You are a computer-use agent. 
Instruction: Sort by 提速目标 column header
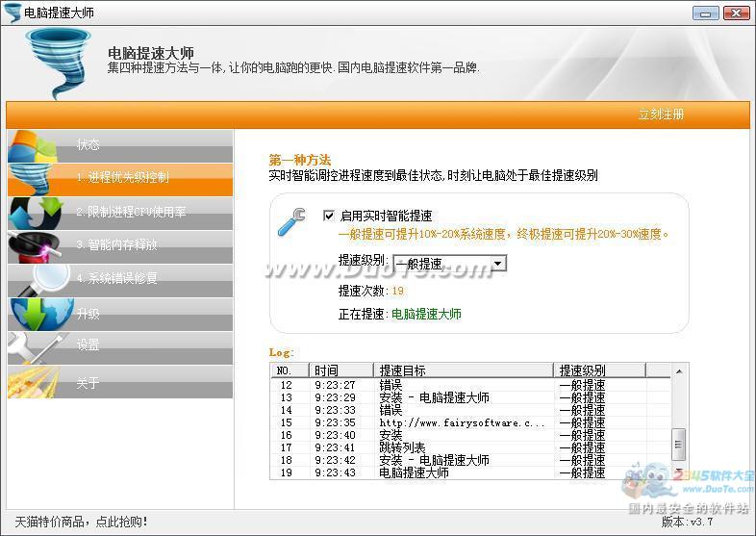point(464,370)
